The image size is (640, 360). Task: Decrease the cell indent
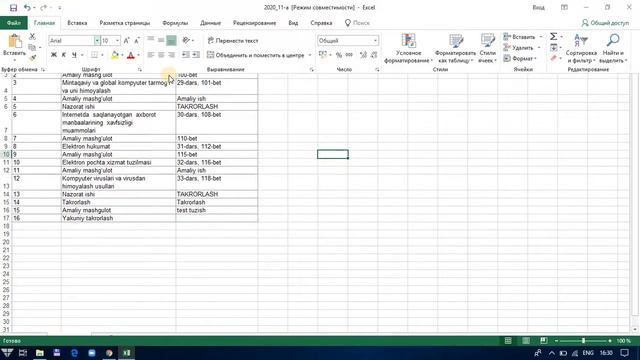point(186,55)
